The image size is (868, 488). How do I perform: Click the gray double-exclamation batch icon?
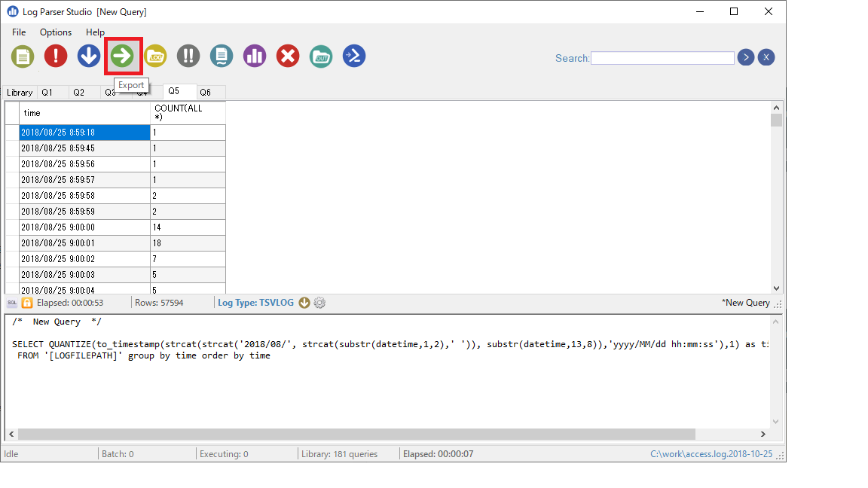click(188, 56)
